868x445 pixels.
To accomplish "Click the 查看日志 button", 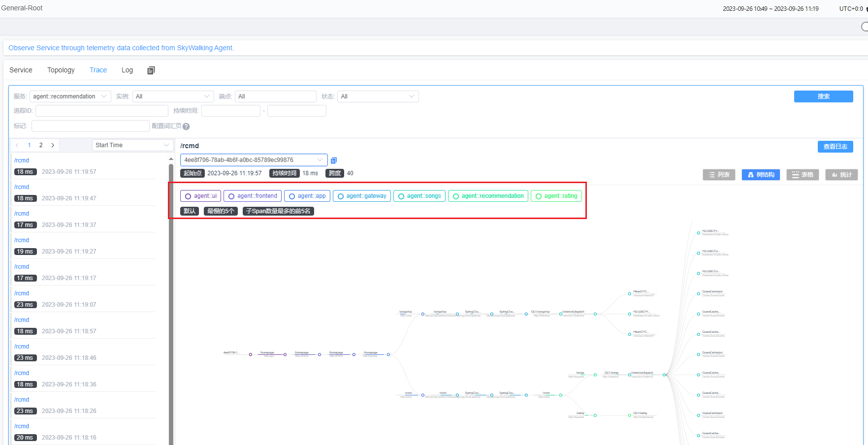I will (x=835, y=146).
